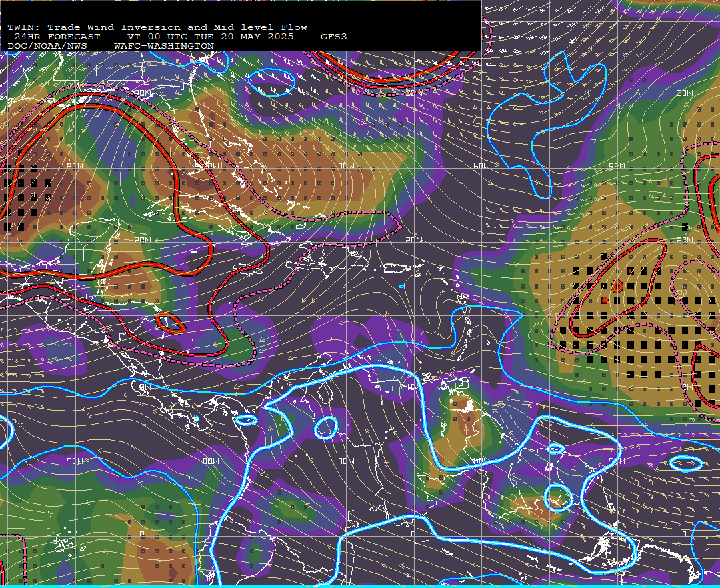This screenshot has height=588, width=720.
Task: Click the 'DOC/NOAA/NWS' source text
Action: click(47, 47)
